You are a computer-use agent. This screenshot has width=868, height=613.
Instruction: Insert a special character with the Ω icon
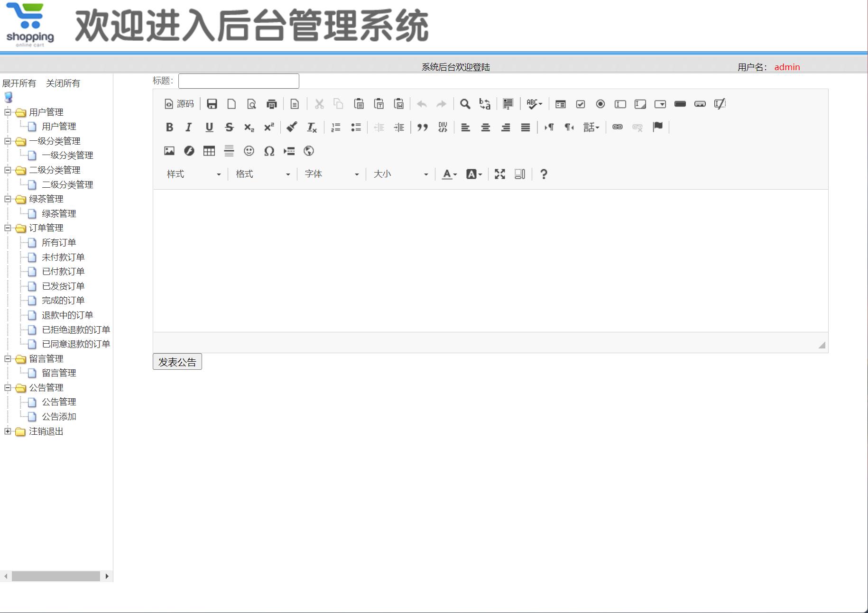pyautogui.click(x=269, y=151)
